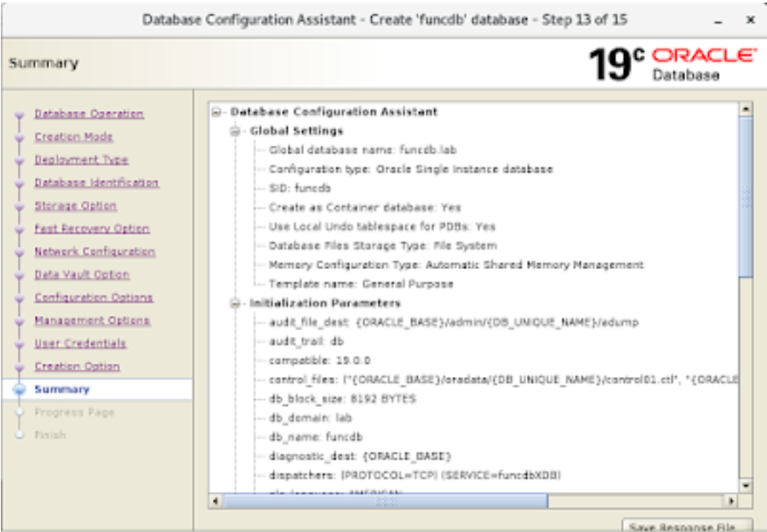Click the vertical scrollbar up arrow
The image size is (767, 532).
click(746, 109)
